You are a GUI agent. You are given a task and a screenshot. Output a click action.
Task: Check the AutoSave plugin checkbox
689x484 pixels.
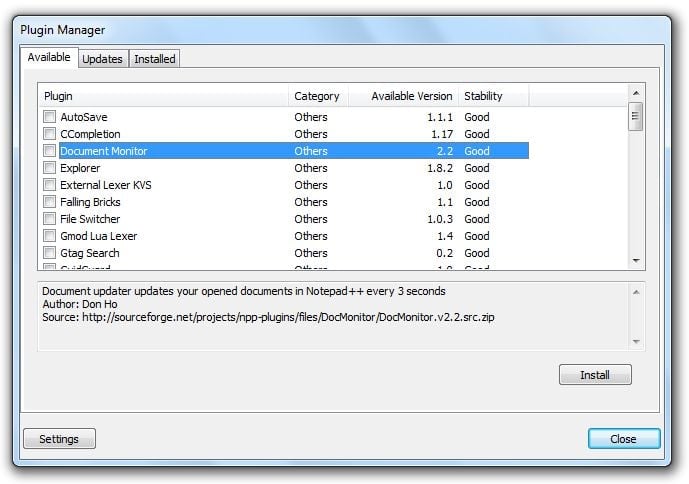[x=50, y=116]
